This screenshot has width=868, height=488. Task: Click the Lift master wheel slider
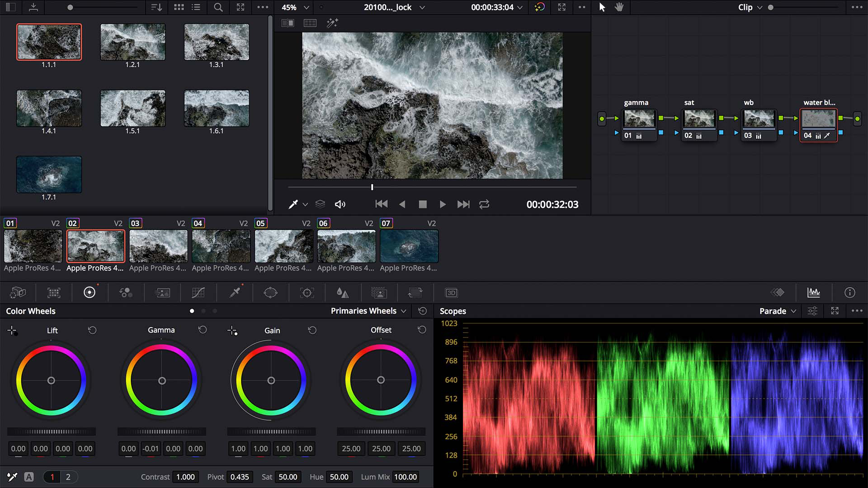[51, 432]
